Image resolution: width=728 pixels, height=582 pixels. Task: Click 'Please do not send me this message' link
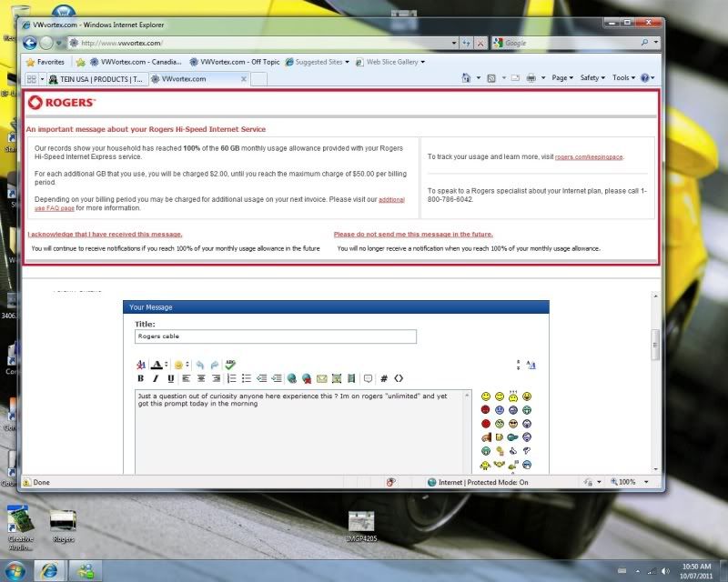tap(412, 235)
